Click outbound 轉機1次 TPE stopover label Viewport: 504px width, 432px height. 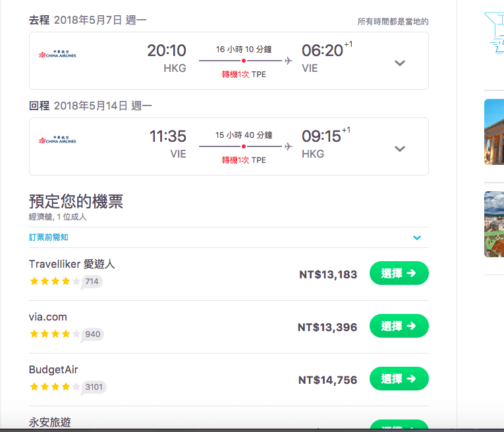(244, 75)
